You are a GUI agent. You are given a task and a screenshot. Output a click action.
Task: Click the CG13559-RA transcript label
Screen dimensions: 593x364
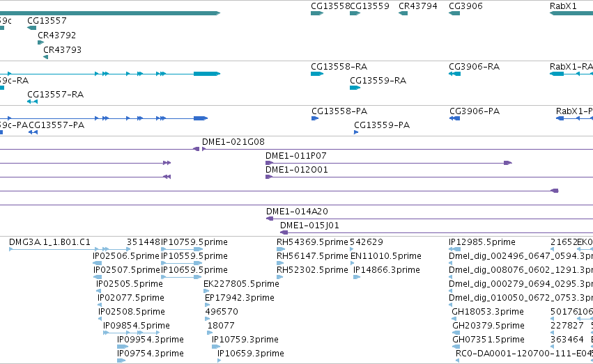coord(378,81)
